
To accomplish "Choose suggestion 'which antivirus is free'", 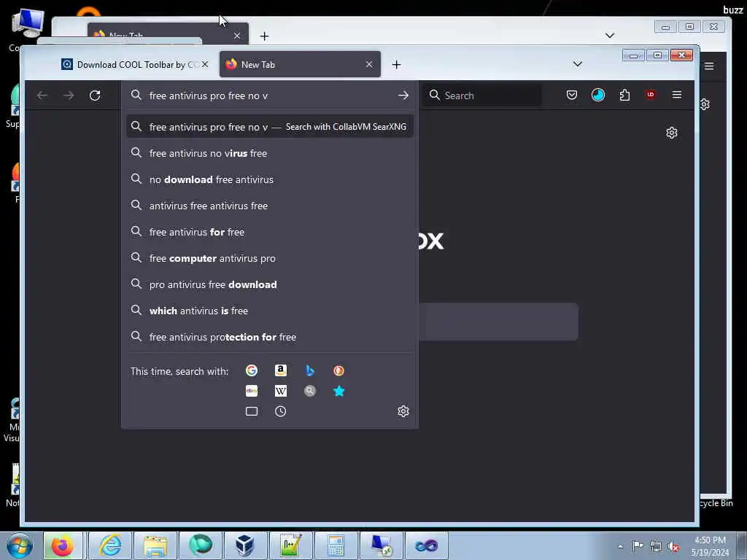I will pyautogui.click(x=270, y=311).
